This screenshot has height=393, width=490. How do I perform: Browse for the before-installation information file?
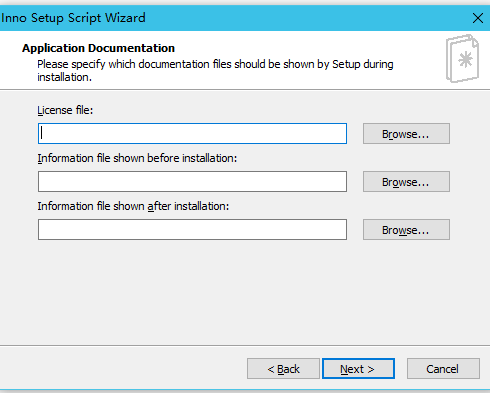point(406,182)
